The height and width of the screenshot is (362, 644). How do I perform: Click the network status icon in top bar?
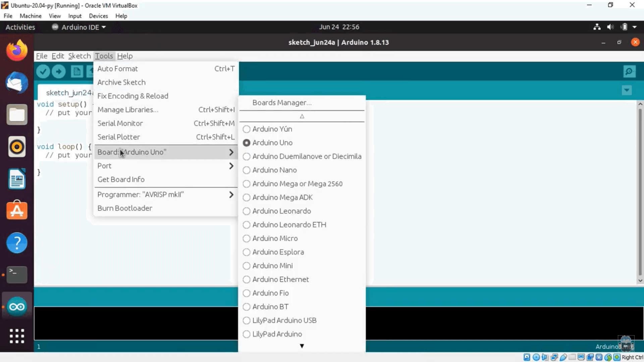[x=597, y=27]
